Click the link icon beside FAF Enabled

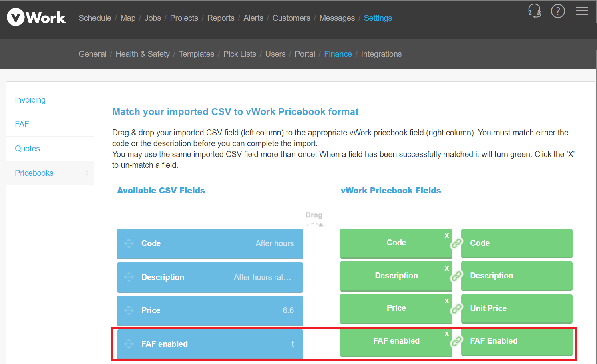click(456, 341)
